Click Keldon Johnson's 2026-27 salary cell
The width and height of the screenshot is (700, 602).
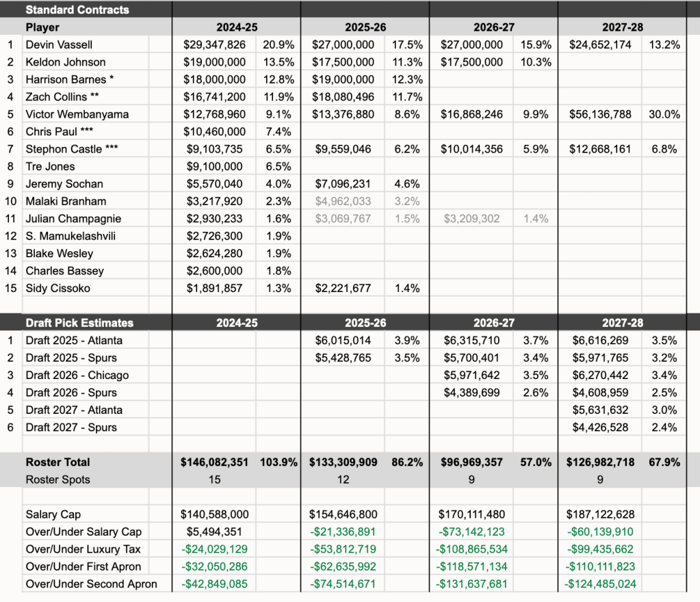point(471,62)
